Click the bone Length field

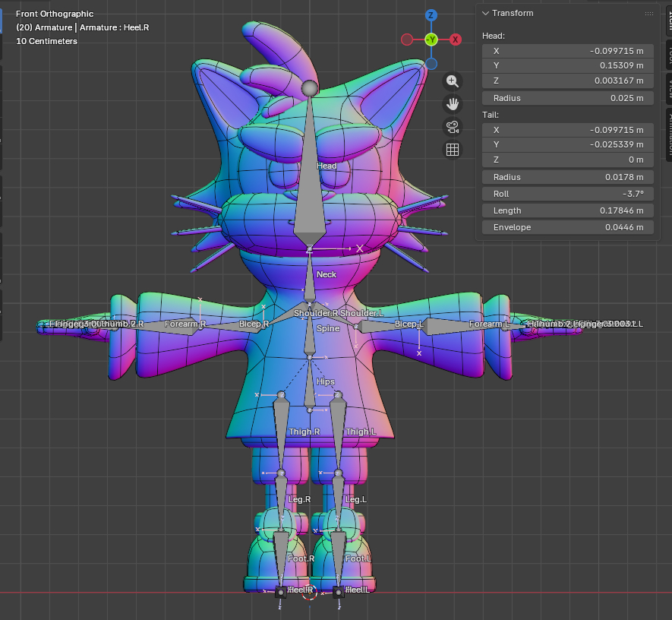pos(567,210)
